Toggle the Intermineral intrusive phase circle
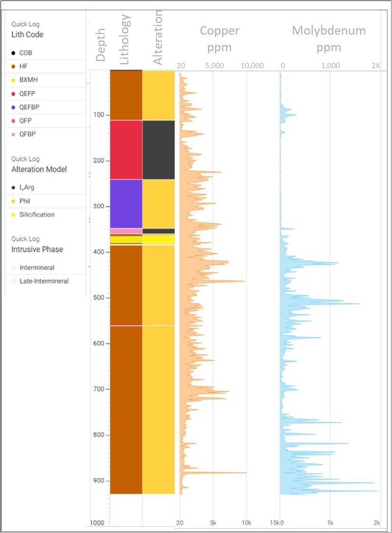Screen dimensions: 392x533 click(x=13, y=268)
